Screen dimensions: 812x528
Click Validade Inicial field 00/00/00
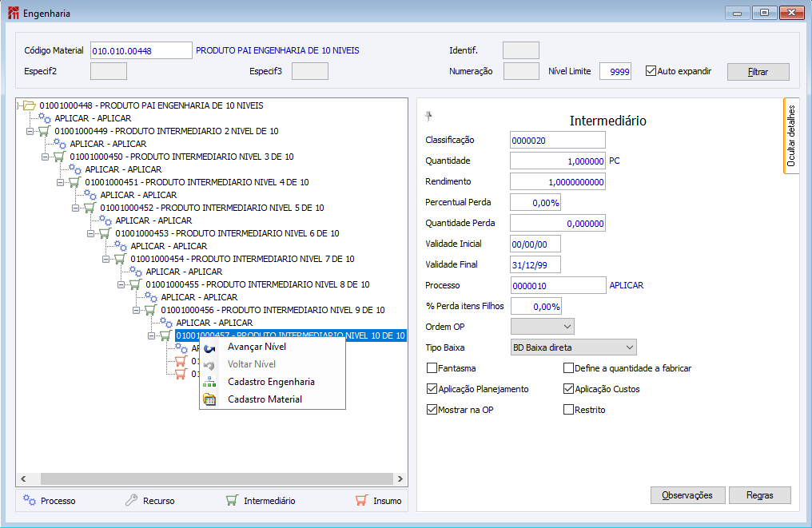535,244
